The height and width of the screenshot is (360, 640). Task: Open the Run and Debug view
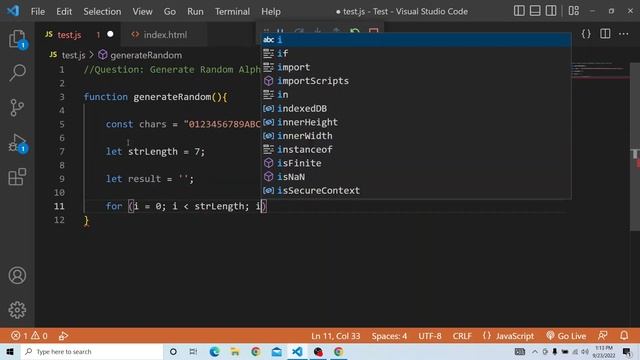click(18, 143)
